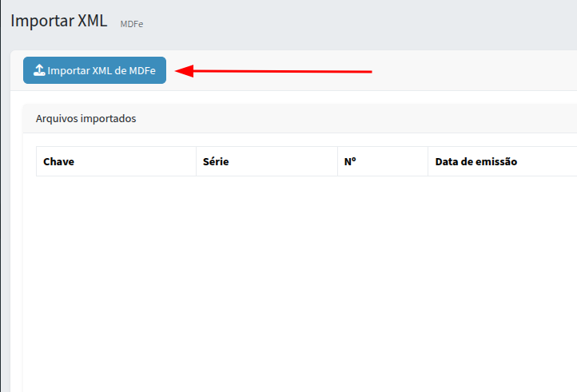Click the "Importar XML" page heading

coord(59,22)
